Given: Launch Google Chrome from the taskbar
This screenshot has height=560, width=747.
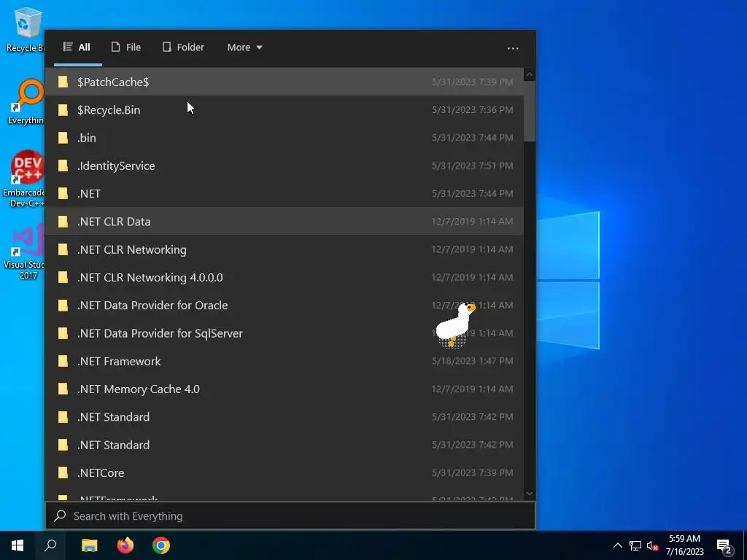Looking at the screenshot, I should 161,545.
